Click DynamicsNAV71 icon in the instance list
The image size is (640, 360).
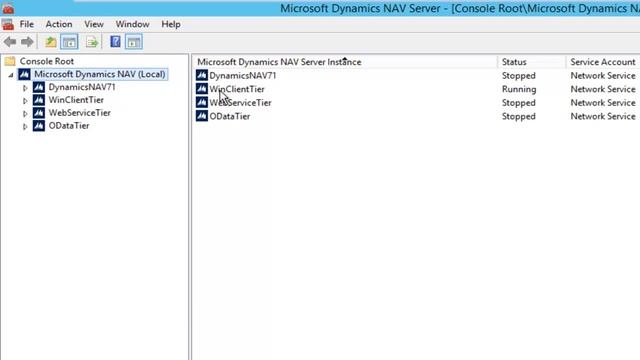[202, 76]
